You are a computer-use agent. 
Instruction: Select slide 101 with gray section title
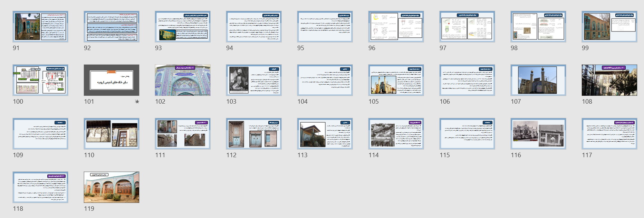point(112,80)
